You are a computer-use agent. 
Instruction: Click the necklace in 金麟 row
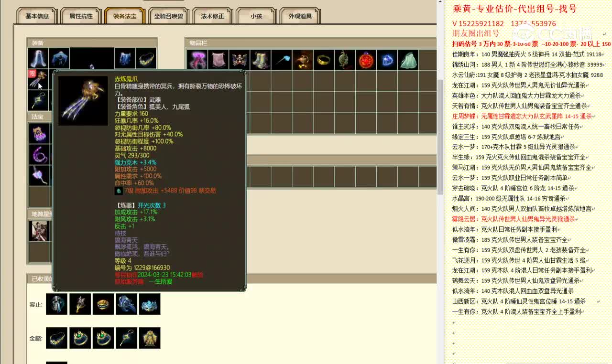tap(56, 338)
